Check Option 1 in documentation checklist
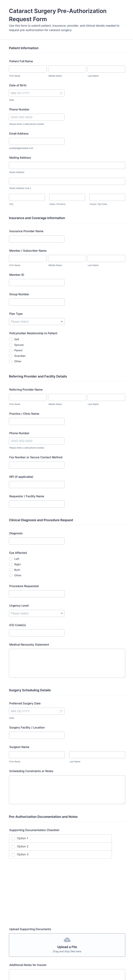Screen dimensions: 133x980 pos(13,838)
